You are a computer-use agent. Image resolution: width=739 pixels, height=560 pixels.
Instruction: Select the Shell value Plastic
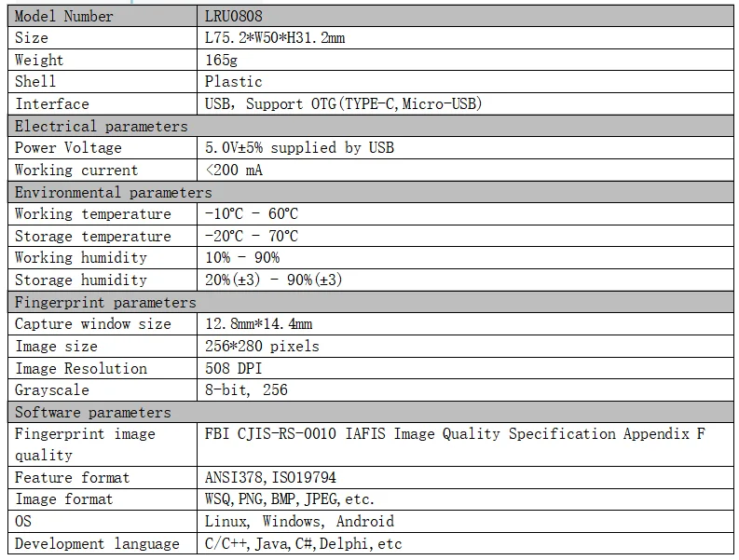tap(233, 82)
